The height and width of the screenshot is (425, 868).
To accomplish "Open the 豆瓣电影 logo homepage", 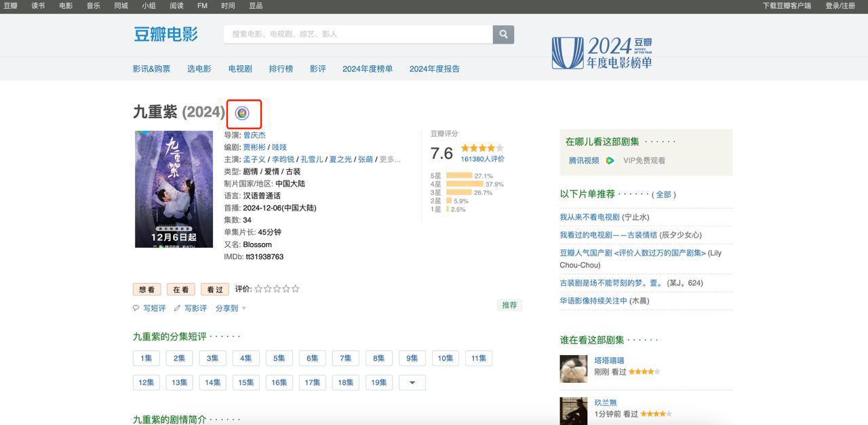I will [x=165, y=34].
